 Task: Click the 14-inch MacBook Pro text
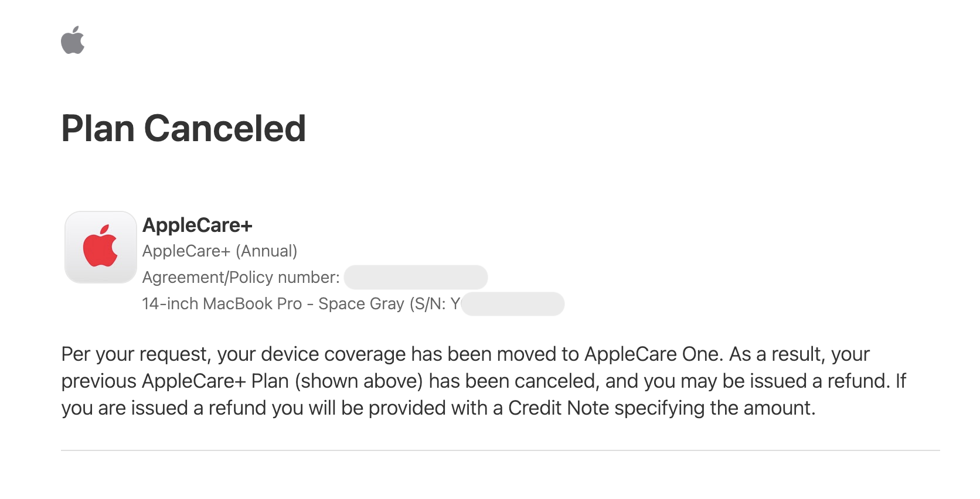click(x=222, y=304)
